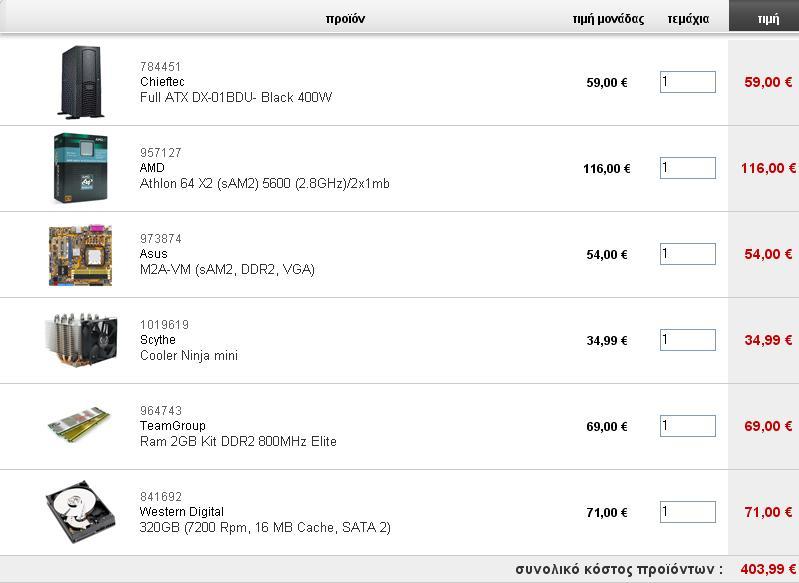Click the TeamGroup RAM sticks image
799x583 pixels.
tap(79, 425)
